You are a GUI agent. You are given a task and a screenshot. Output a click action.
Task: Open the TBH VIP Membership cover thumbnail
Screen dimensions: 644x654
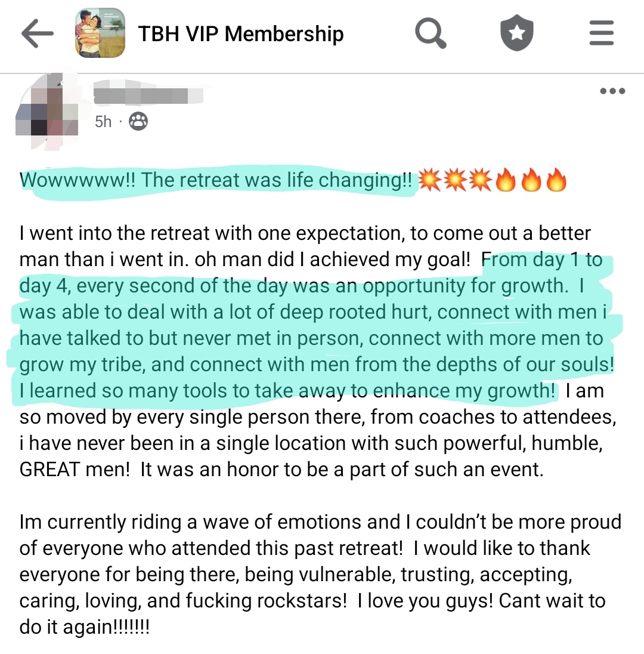(100, 33)
